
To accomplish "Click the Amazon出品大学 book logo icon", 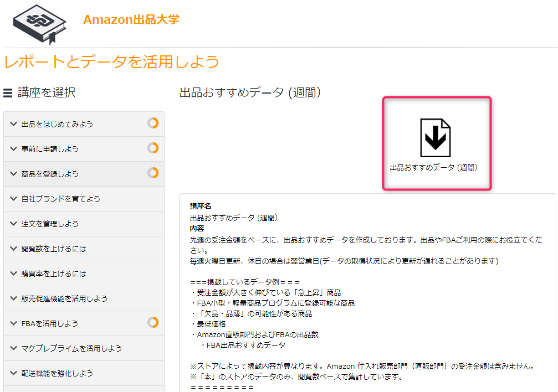I will tap(39, 24).
